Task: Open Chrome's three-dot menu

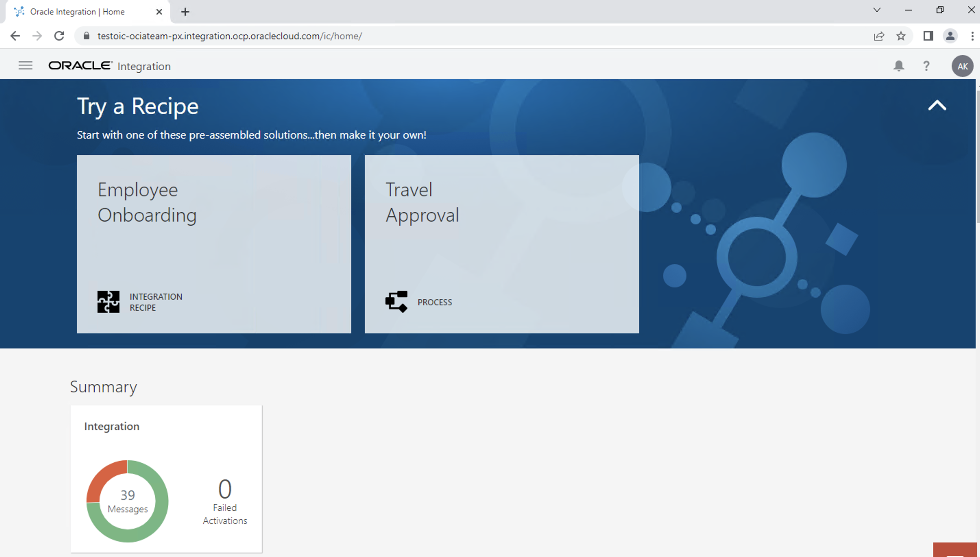Action: click(x=972, y=36)
